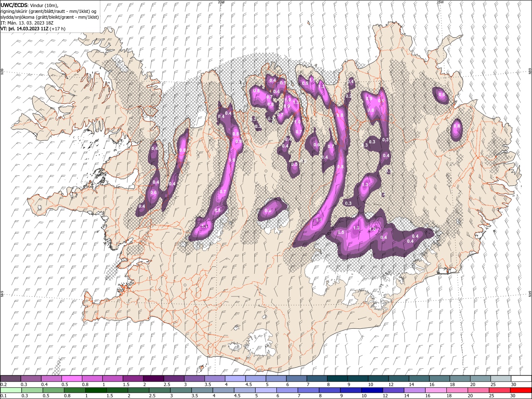Pick the royal blue swatch labeled 9 in rain legend
The height and width of the screenshot is (399, 532).
351,390
